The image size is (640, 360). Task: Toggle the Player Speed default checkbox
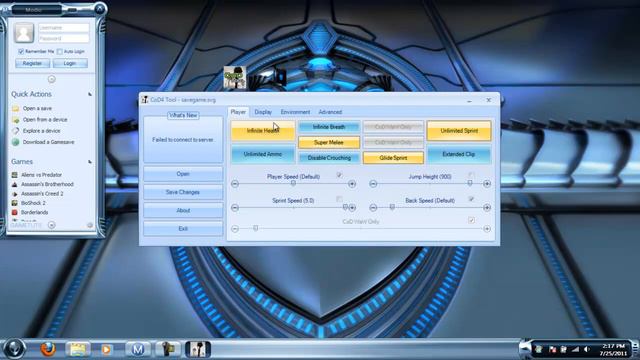coord(339,175)
